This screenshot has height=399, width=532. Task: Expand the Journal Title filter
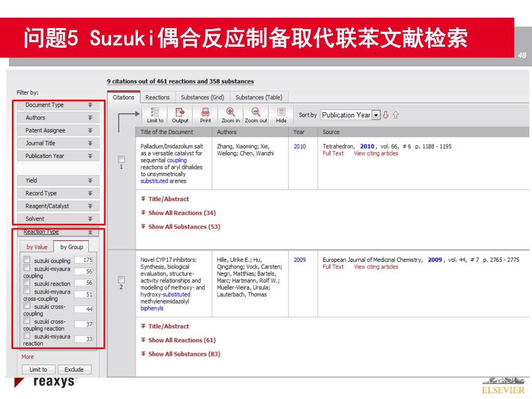click(x=58, y=143)
